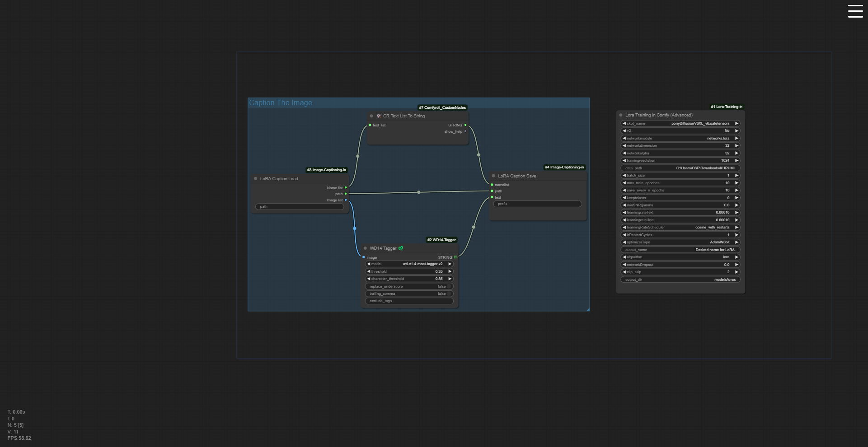Collapse the LoRA Caption Load node dot
This screenshot has height=447, width=868.
pyautogui.click(x=256, y=179)
